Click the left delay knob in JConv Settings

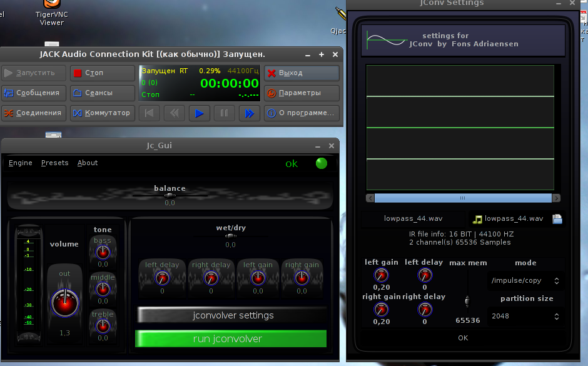425,275
